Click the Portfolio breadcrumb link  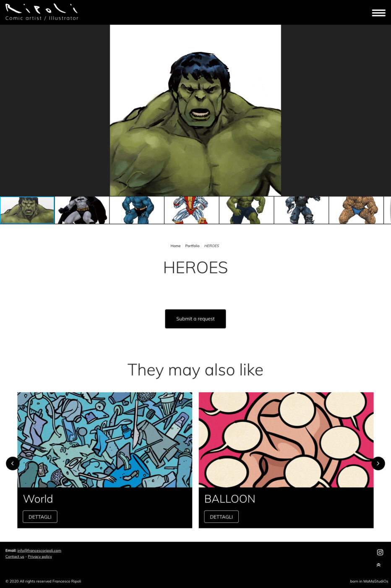(192, 246)
